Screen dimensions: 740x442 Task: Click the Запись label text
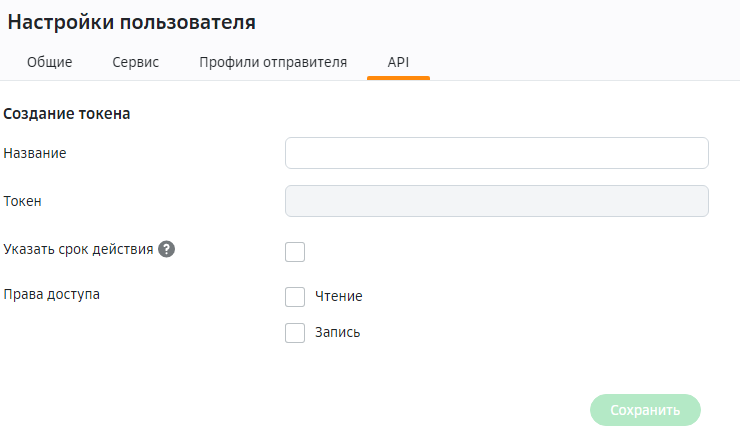click(x=337, y=333)
